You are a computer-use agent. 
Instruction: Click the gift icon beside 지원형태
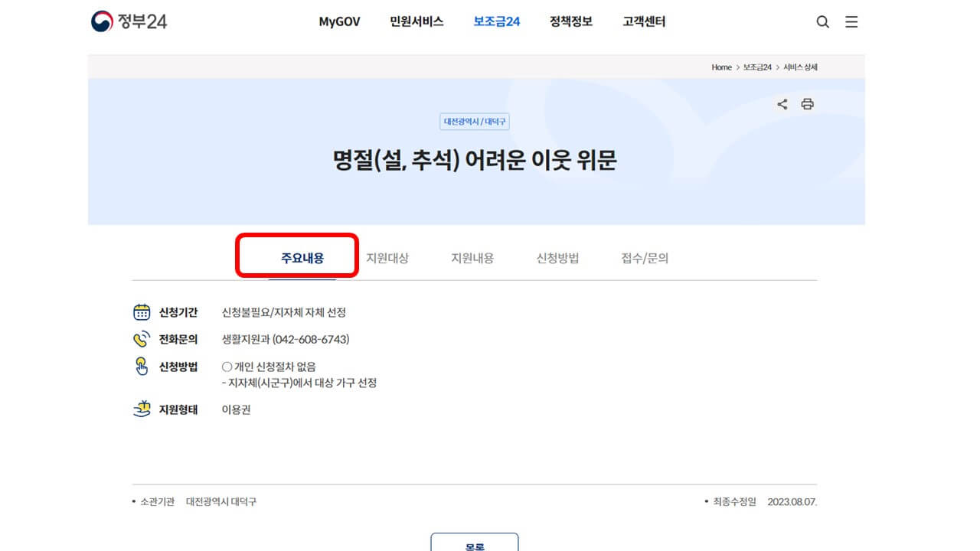pos(142,408)
